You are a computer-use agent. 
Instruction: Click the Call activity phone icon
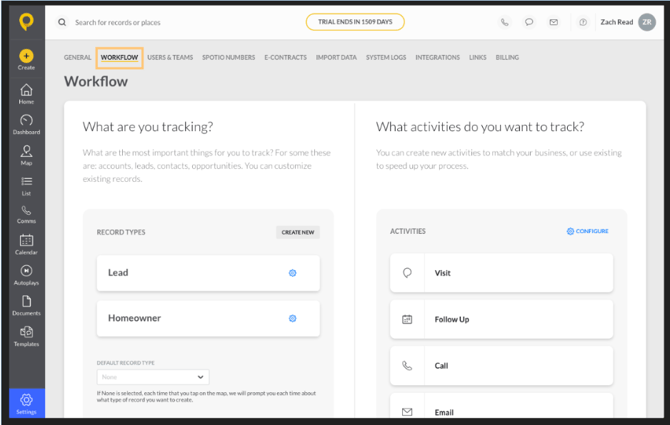(x=407, y=366)
